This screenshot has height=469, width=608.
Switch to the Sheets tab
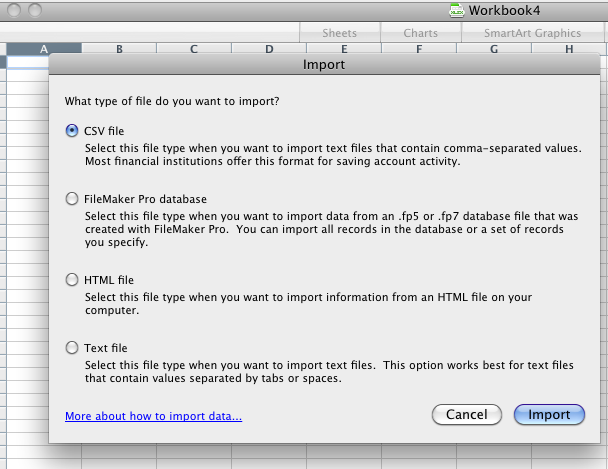tap(340, 33)
